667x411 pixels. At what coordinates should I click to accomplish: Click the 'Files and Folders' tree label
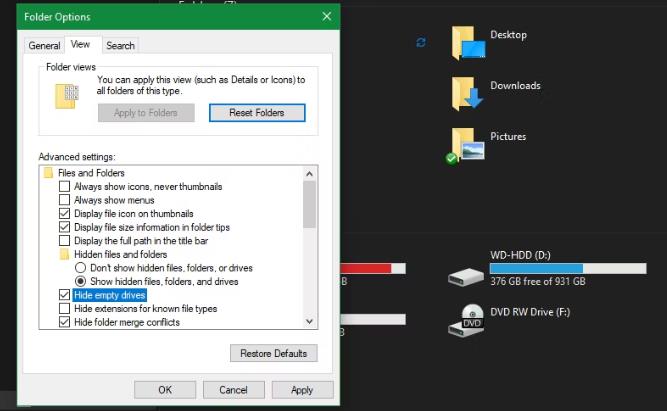[x=91, y=173]
